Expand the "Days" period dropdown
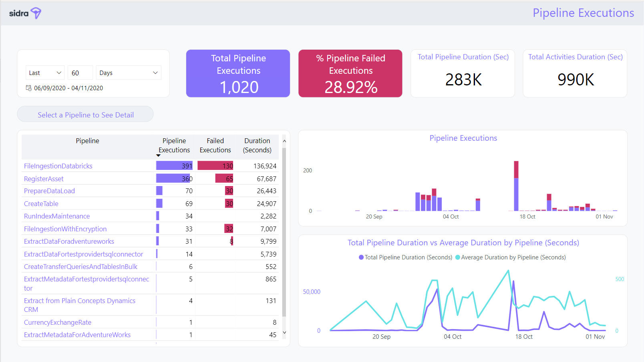The width and height of the screenshot is (644, 362). click(128, 73)
